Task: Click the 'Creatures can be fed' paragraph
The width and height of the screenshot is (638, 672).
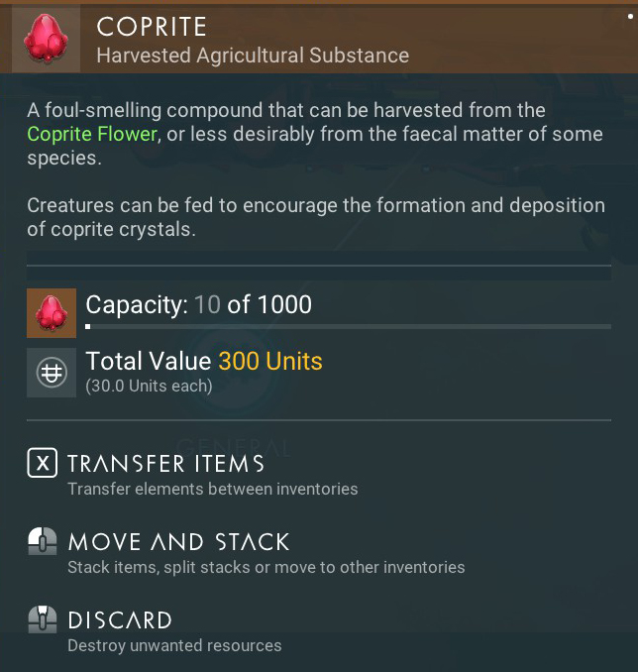Action: point(315,217)
